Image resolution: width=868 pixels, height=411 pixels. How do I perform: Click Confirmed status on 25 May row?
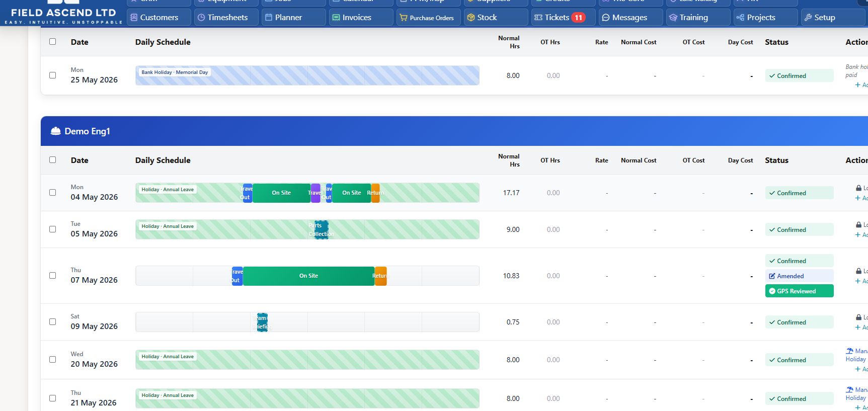click(799, 76)
